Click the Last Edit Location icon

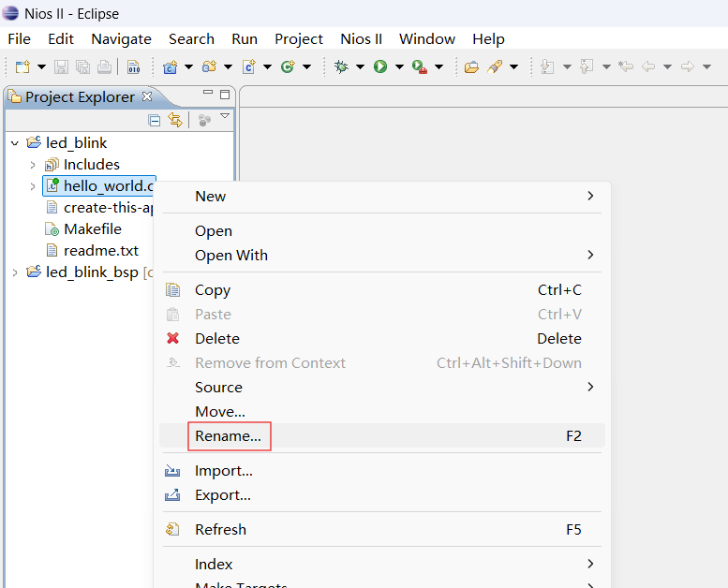pyautogui.click(x=626, y=66)
